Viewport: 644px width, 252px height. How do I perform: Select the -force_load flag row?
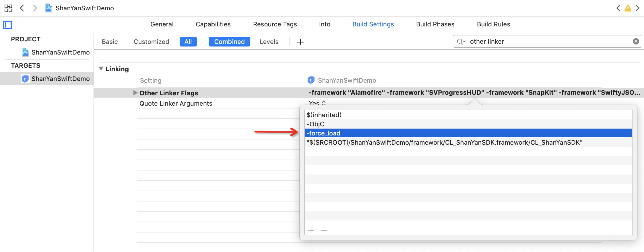[468, 133]
